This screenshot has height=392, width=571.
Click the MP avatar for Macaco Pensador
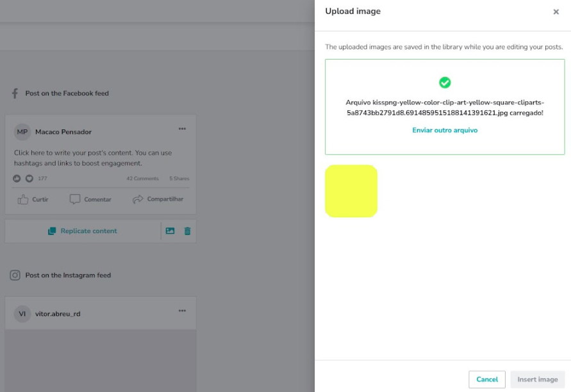(22, 132)
